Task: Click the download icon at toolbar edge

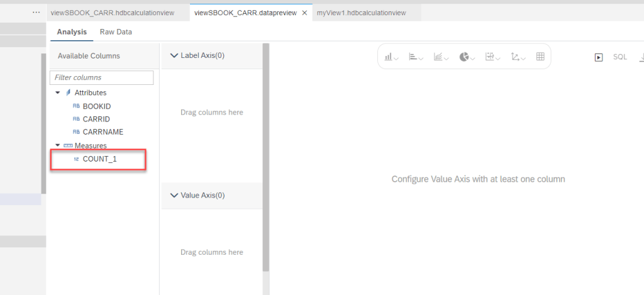Action: point(641,57)
